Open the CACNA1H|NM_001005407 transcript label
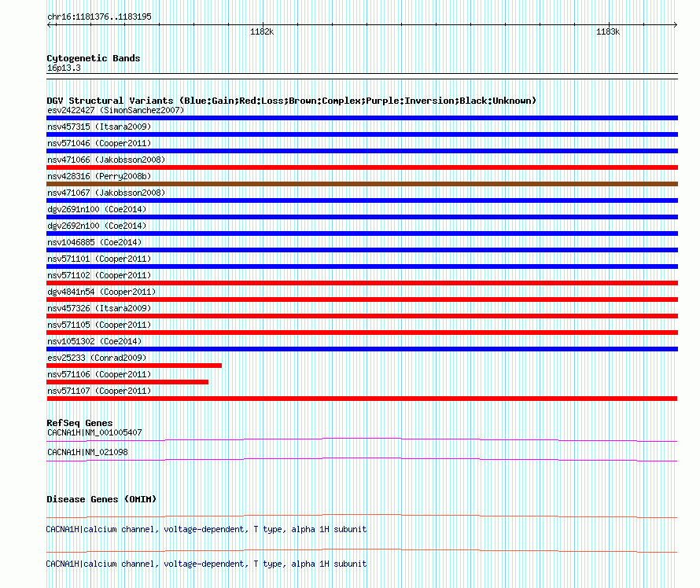This screenshot has width=700, height=588. 94,432
